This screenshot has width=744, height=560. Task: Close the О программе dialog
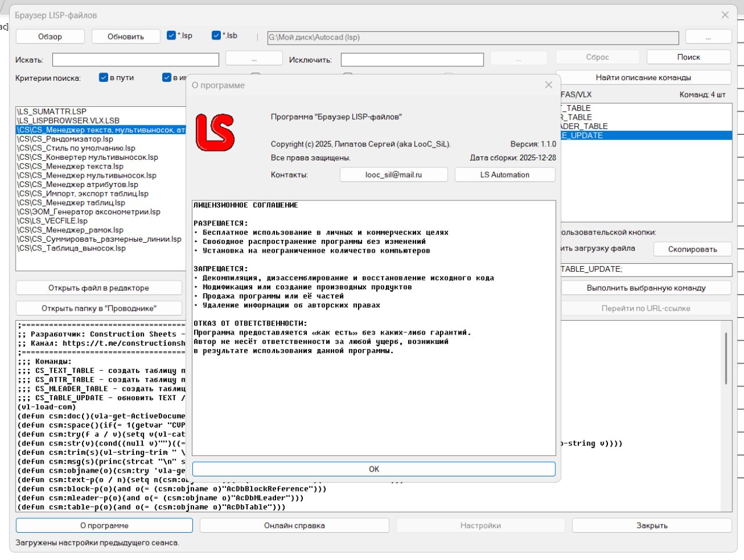point(548,85)
